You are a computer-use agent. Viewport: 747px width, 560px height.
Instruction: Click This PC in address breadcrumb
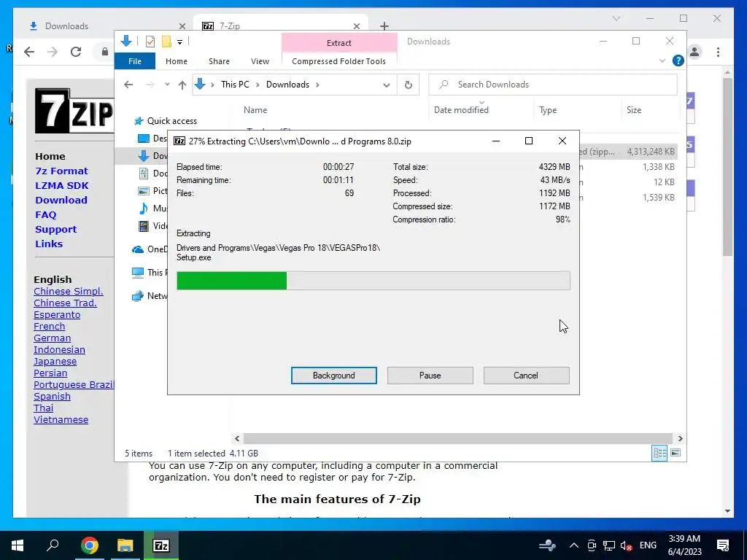235,85
